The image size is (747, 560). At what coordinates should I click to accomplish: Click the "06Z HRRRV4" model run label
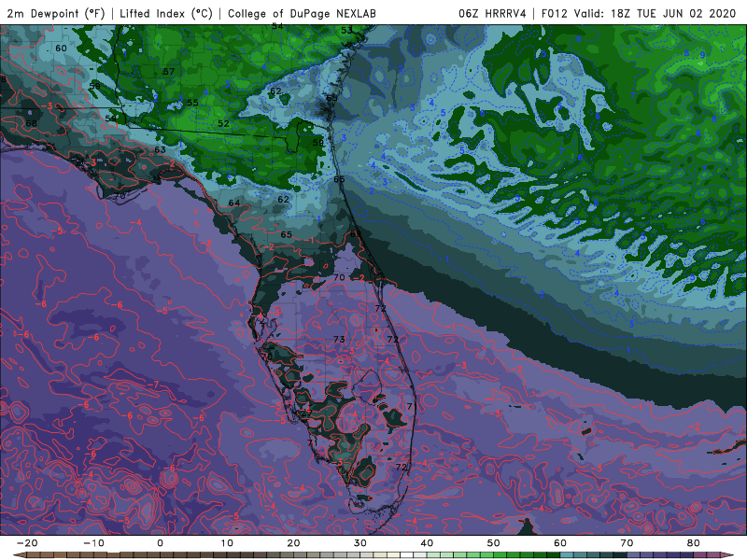(492, 13)
